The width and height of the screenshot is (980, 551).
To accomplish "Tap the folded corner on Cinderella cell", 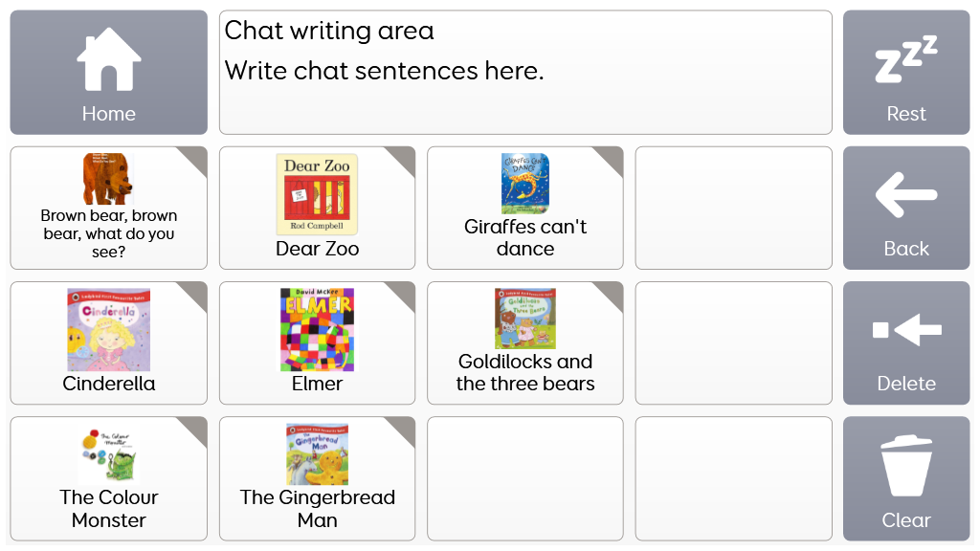I will (195, 294).
